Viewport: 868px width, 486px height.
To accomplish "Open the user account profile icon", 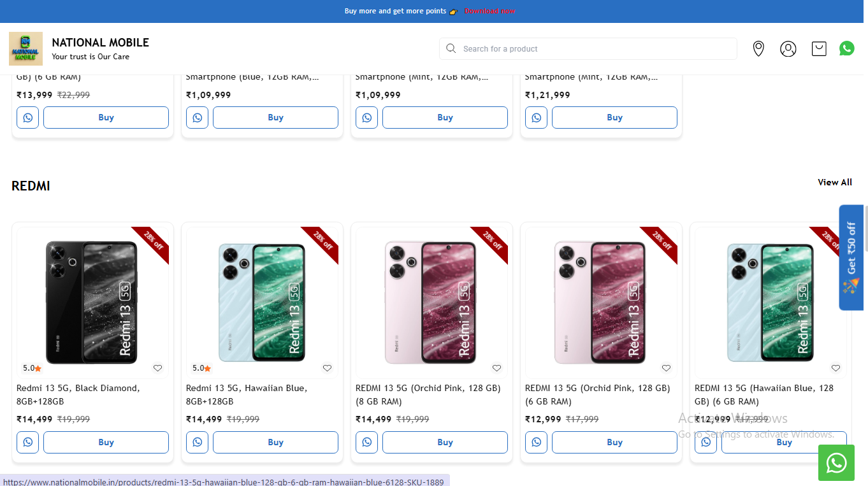I will [788, 48].
